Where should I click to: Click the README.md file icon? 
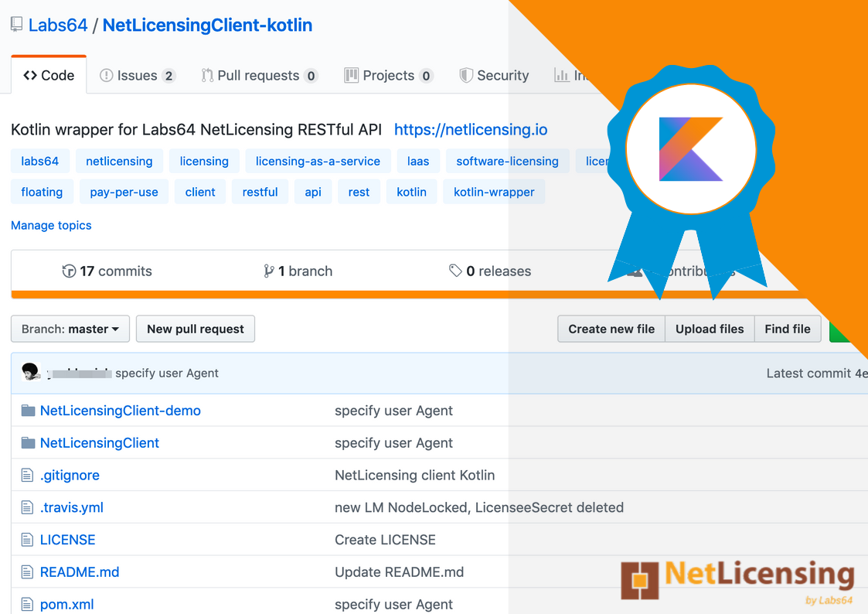click(x=27, y=572)
